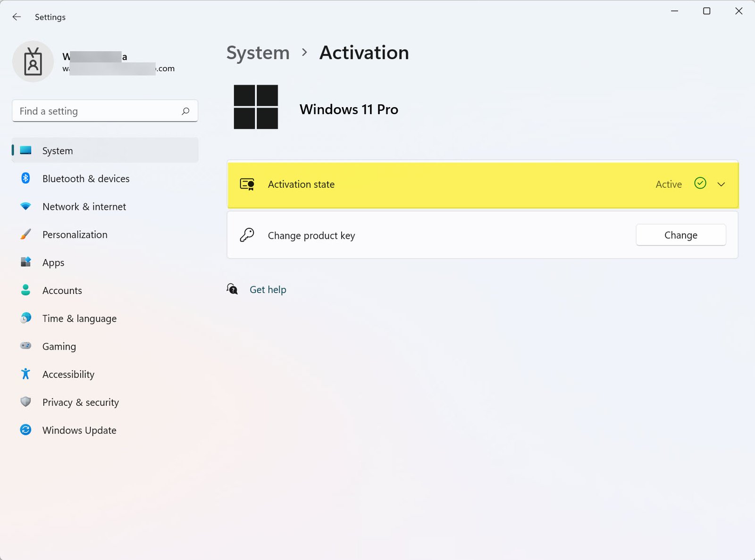The height and width of the screenshot is (560, 755).
Task: Click the Get help chat icon
Action: pyautogui.click(x=232, y=289)
